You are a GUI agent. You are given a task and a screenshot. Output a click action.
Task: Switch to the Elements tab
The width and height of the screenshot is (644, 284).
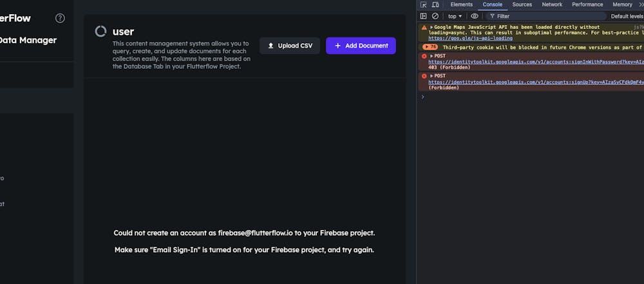[x=461, y=5]
